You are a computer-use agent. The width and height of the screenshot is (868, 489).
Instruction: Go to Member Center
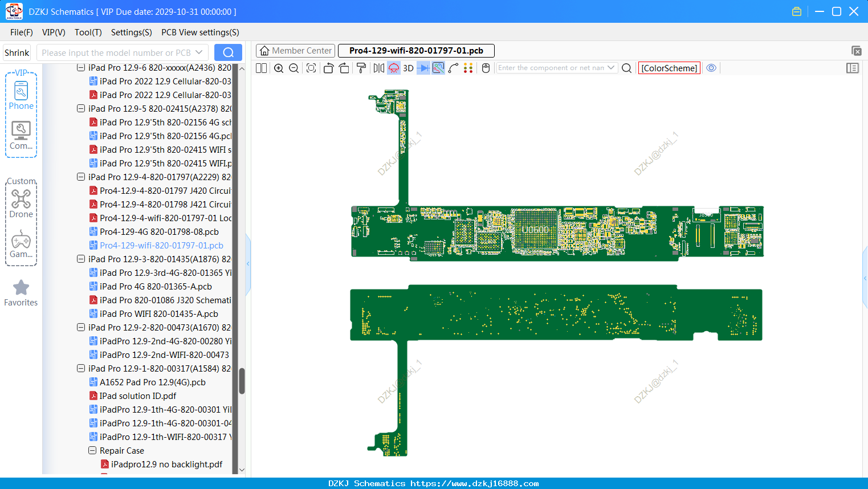coord(296,51)
